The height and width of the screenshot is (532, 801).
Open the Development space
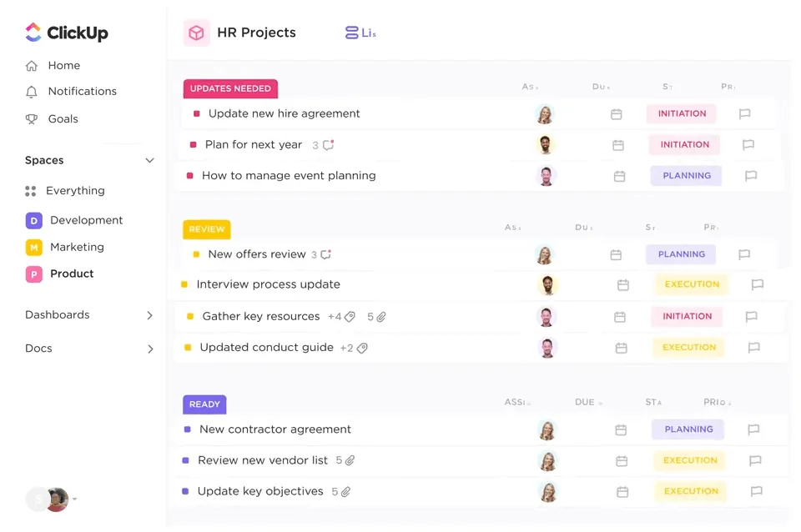coord(74,221)
